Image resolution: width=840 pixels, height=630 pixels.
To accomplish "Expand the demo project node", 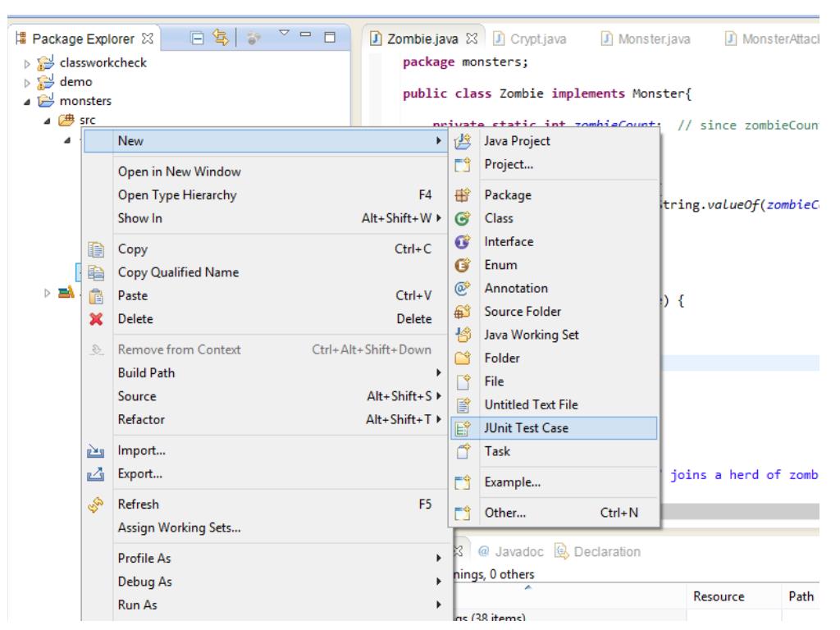I will tap(27, 83).
